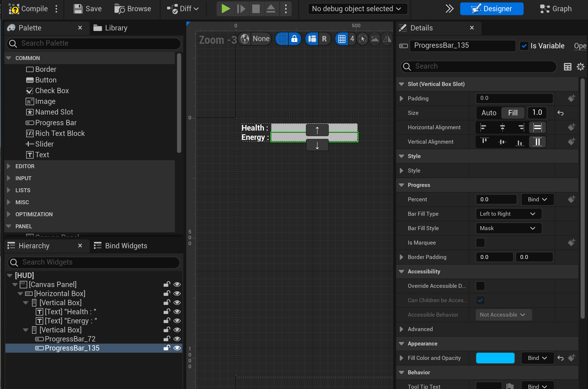Toggle the layout lock icon in viewport
Viewport: 588px width, 389px height.
click(x=294, y=39)
